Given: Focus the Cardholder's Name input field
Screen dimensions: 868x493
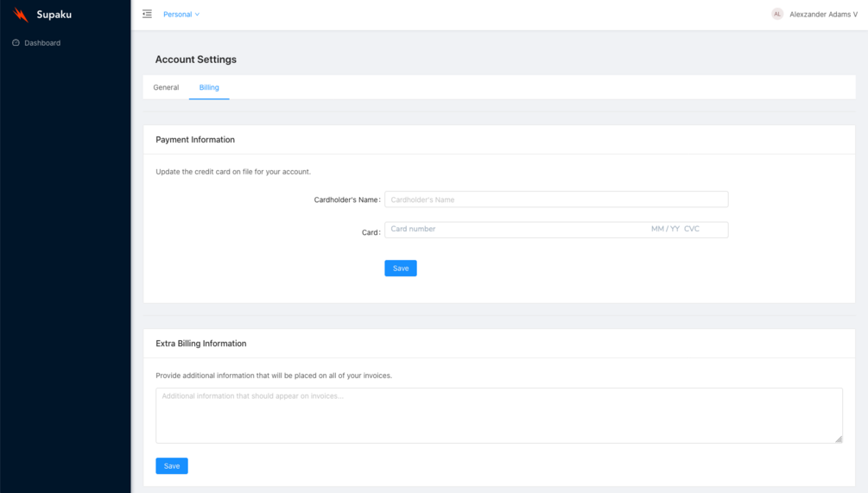Looking at the screenshot, I should coord(556,199).
